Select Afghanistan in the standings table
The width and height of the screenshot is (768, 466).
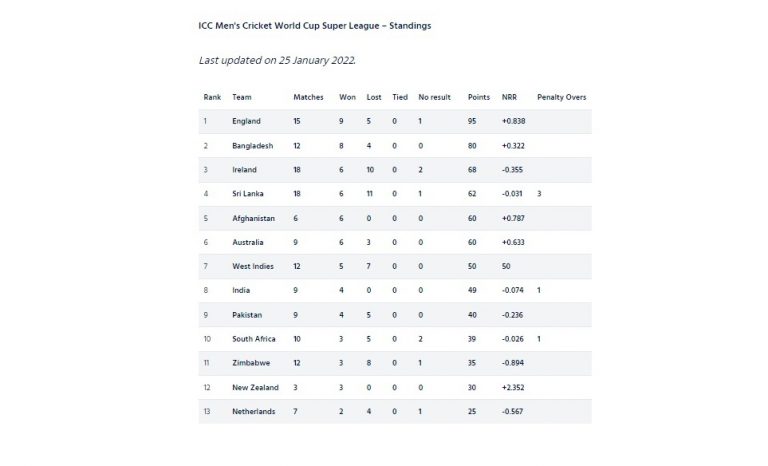(x=254, y=218)
